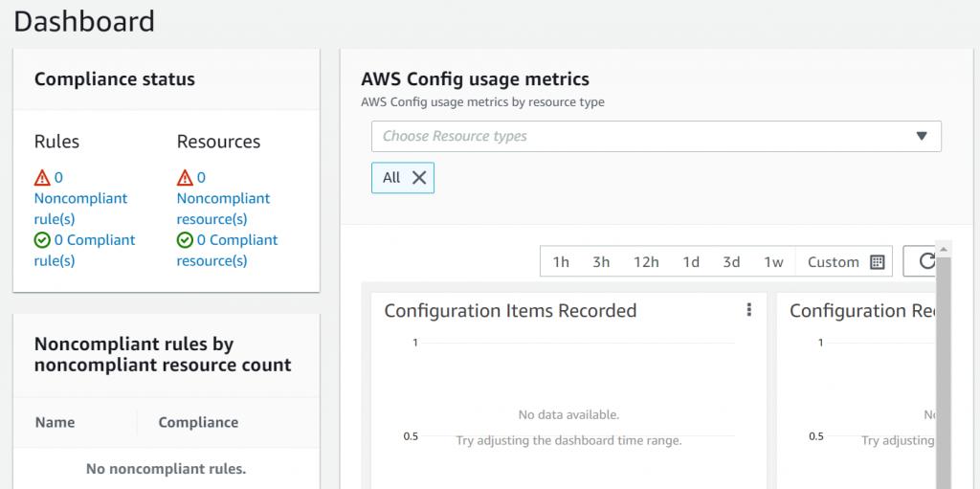Click the green check icon for Compliant rule(s)

click(42, 240)
